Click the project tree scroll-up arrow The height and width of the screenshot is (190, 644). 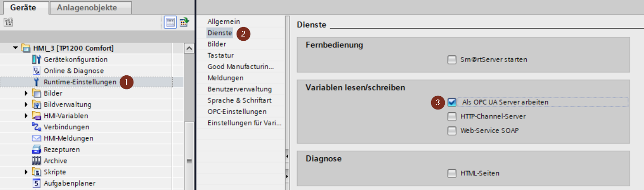(x=189, y=48)
